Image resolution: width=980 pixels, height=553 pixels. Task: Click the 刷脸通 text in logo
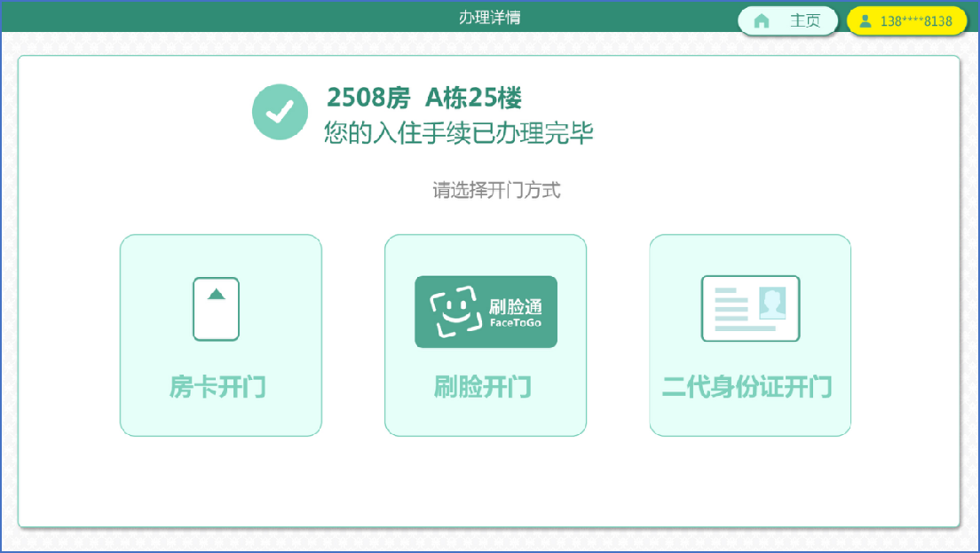tap(516, 306)
